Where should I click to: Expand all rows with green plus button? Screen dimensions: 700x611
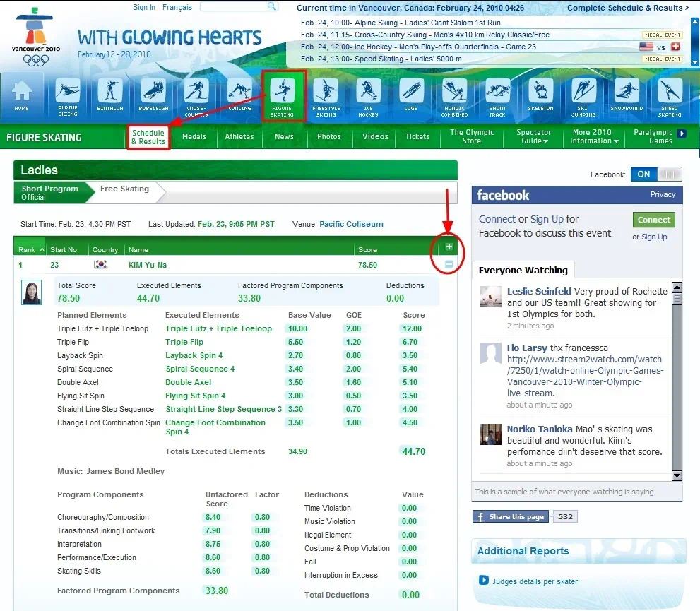449,247
